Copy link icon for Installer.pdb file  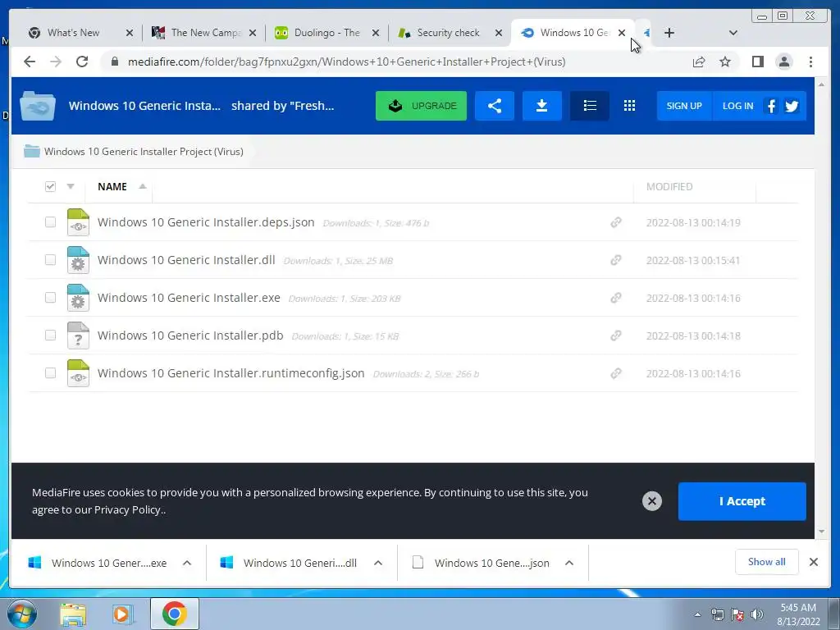coord(616,336)
